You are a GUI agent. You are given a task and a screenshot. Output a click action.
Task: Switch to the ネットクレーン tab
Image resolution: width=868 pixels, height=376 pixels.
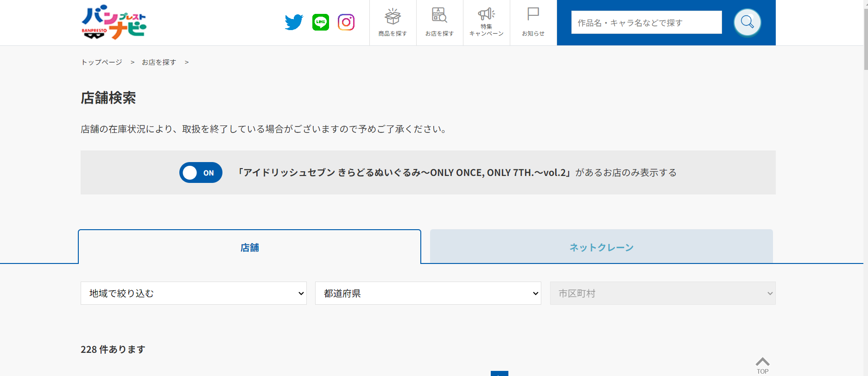coord(601,247)
